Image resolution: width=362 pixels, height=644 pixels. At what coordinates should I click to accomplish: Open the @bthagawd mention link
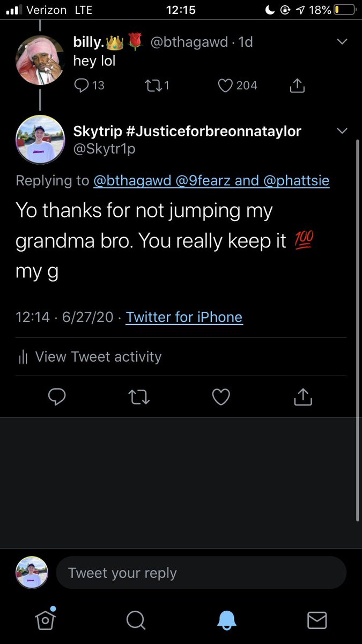(132, 181)
